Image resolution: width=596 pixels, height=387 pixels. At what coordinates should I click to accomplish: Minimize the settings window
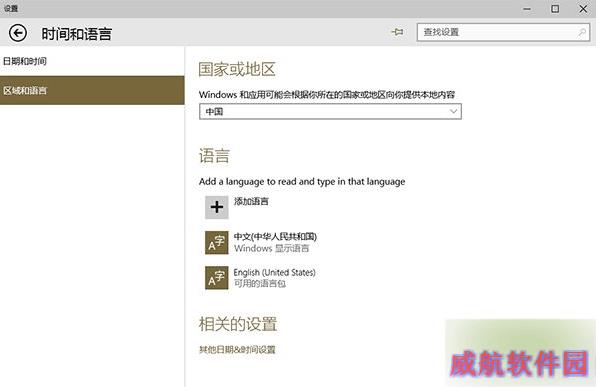pyautogui.click(x=527, y=9)
